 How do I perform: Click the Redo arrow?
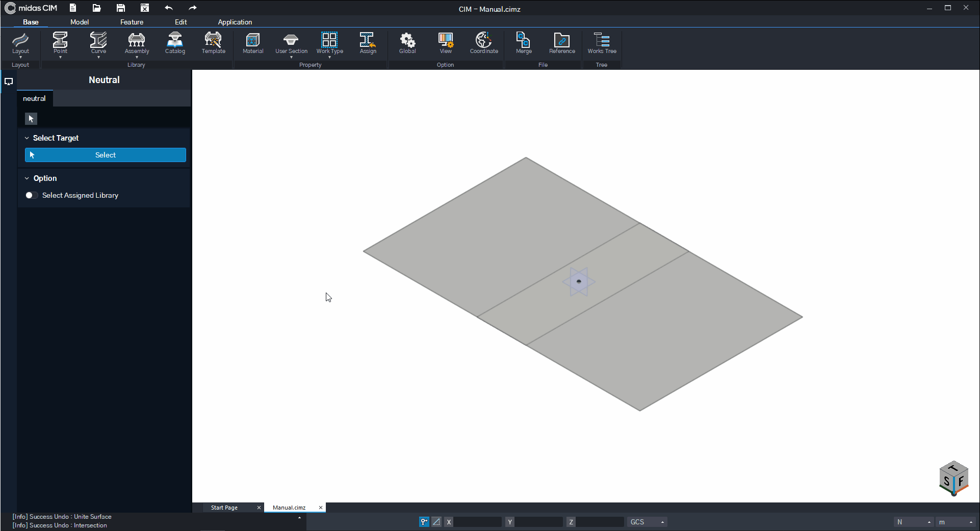pyautogui.click(x=192, y=8)
